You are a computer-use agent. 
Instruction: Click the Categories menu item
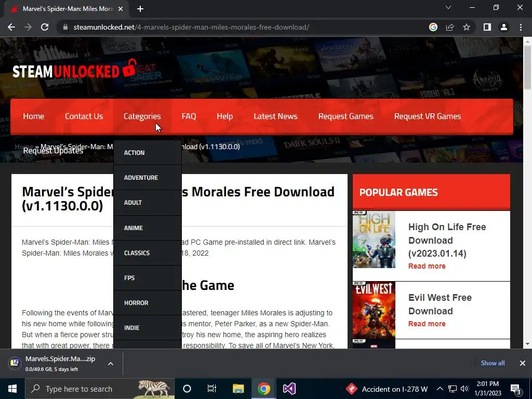click(x=142, y=116)
